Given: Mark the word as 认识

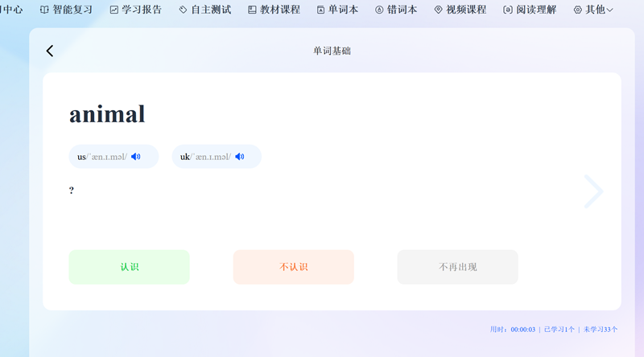Looking at the screenshot, I should pos(129,267).
